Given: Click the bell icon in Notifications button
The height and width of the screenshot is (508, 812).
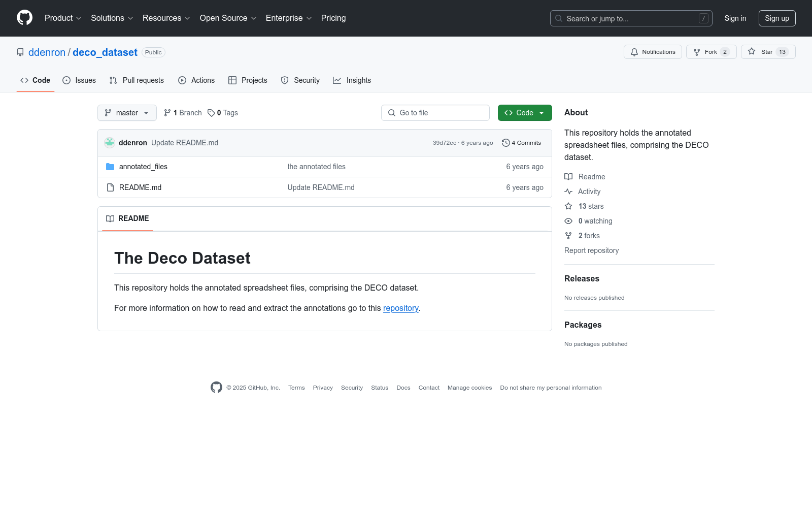Looking at the screenshot, I should [x=634, y=52].
